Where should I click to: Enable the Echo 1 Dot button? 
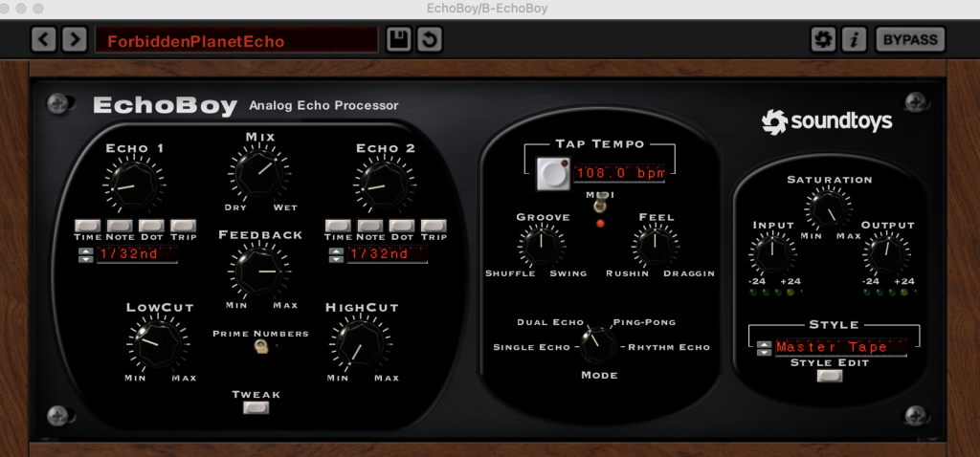(x=150, y=225)
